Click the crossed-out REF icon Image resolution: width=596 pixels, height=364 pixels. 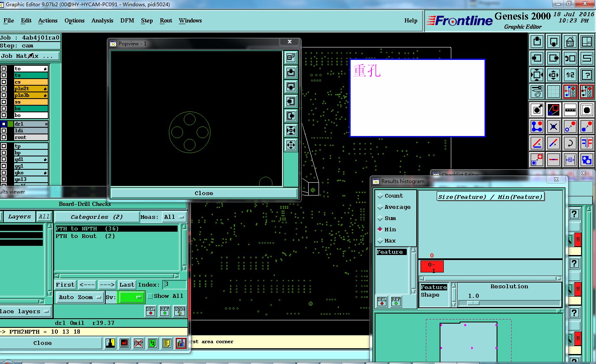[x=138, y=343]
